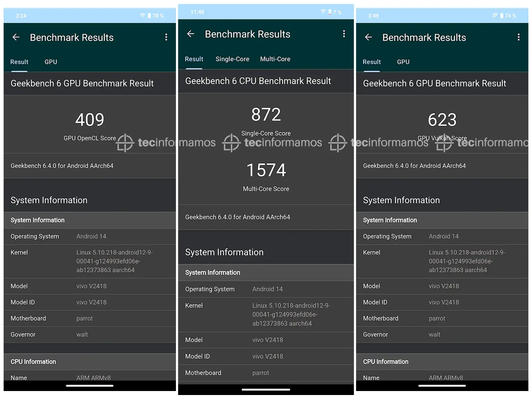Tap the Model row on the Vulkan screen
The height and width of the screenshot is (399, 532).
click(x=442, y=286)
